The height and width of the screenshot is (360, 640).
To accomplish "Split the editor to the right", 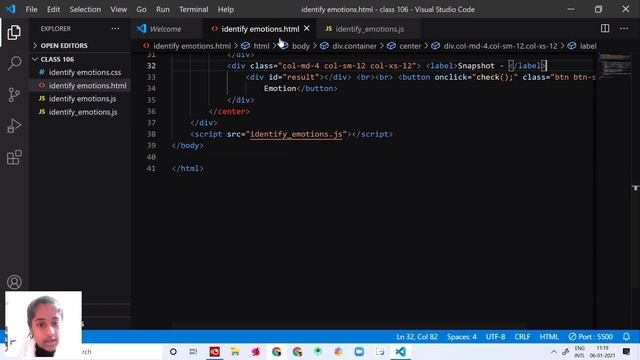I will tap(605, 28).
